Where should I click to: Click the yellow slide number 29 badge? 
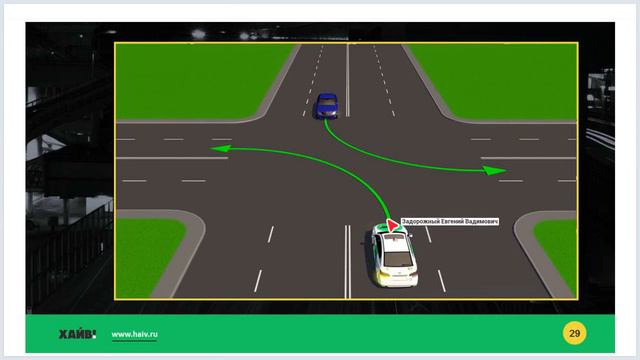pyautogui.click(x=574, y=333)
